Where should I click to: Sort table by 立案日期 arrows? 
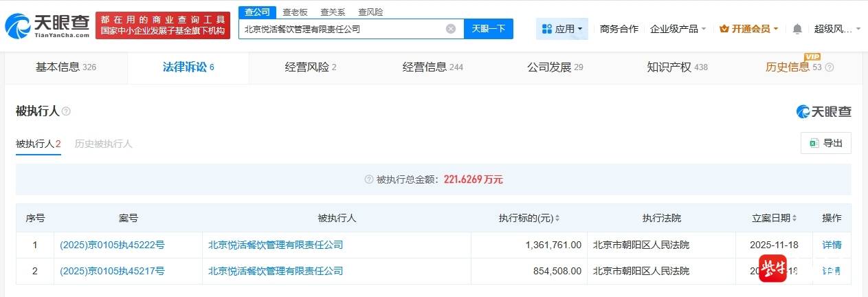coord(794,219)
